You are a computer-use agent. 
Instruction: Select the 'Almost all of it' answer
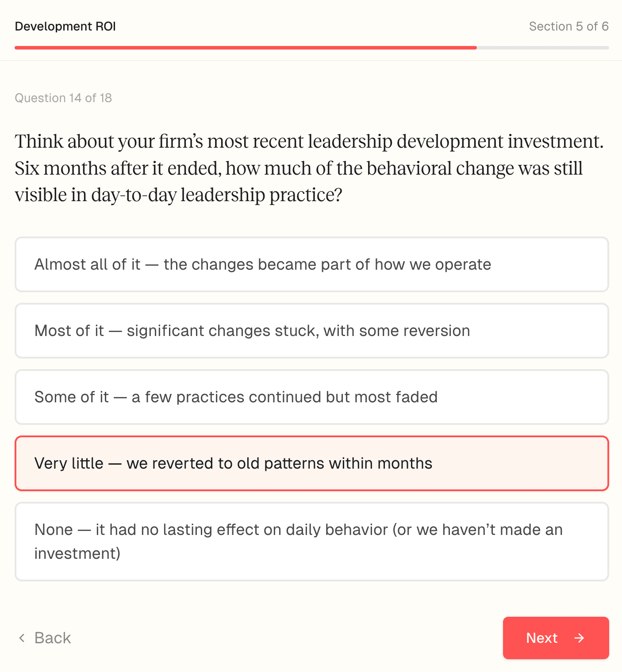(x=311, y=264)
